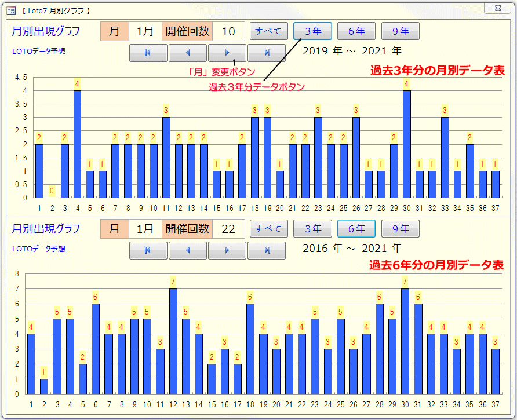
Task: Click the lower 月別出現グラフ heading
Action: pos(46,229)
